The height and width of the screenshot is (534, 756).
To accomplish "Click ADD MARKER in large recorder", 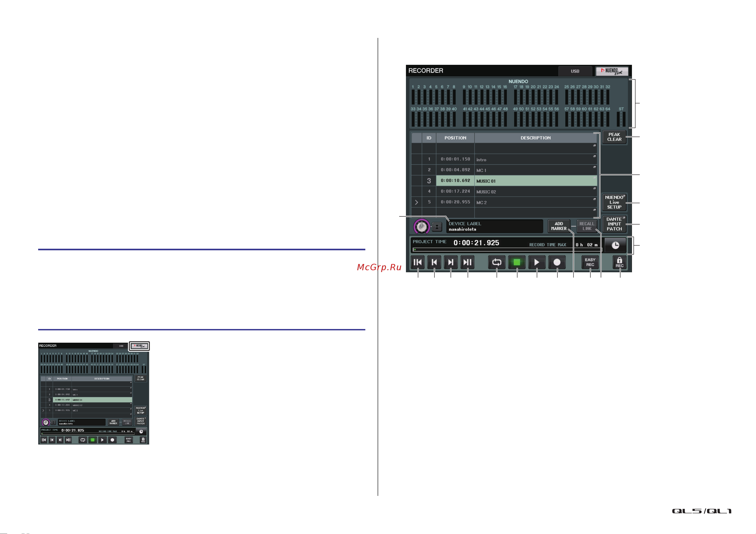I will click(x=559, y=226).
